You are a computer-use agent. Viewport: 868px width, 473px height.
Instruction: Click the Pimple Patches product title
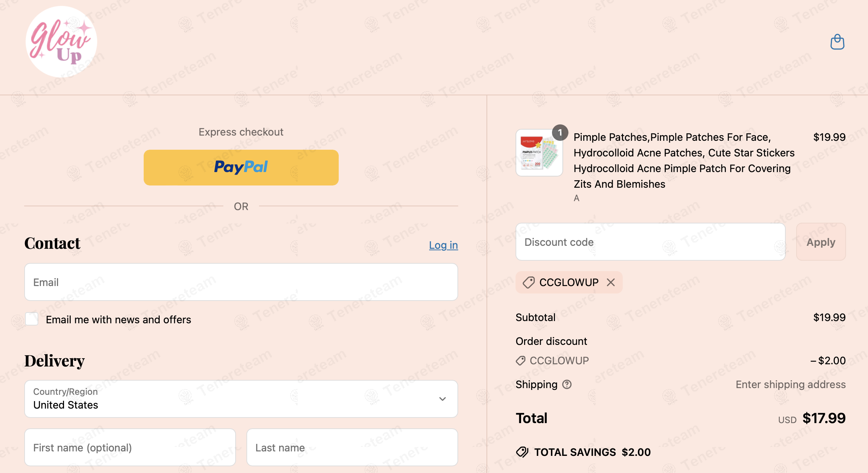click(684, 161)
